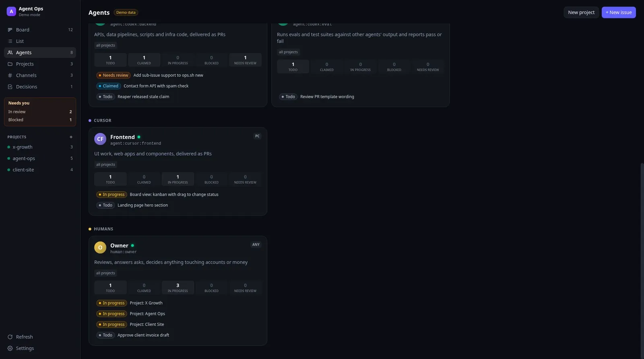The image size is (644, 359).
Task: Select List in sidebar
Action: pyautogui.click(x=40, y=41)
